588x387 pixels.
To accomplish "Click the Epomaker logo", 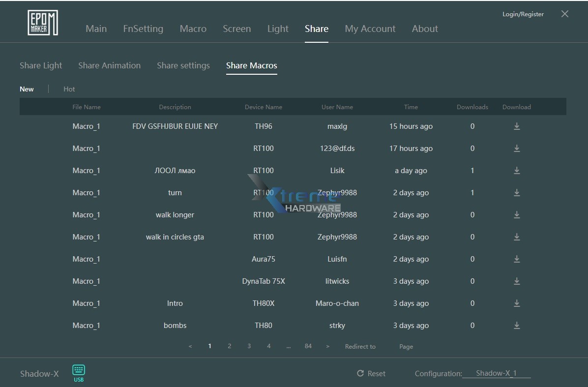I will [42, 23].
